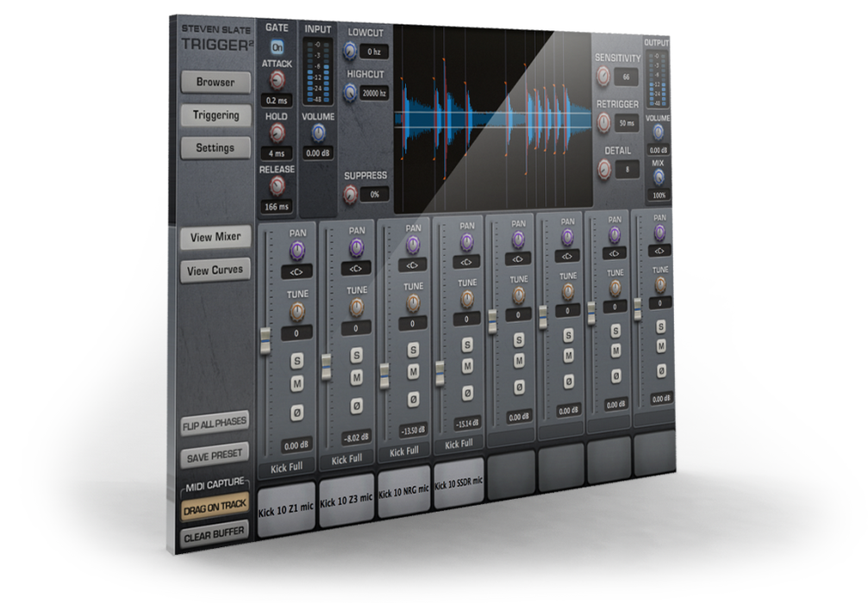868x603 pixels.
Task: Click the output Mix knob
Action: (659, 177)
